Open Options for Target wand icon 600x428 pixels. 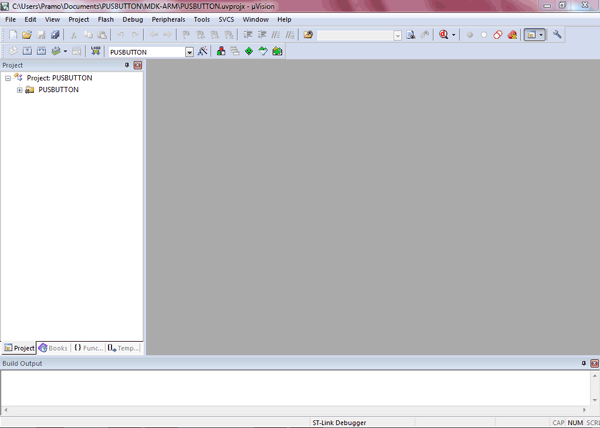coord(202,51)
